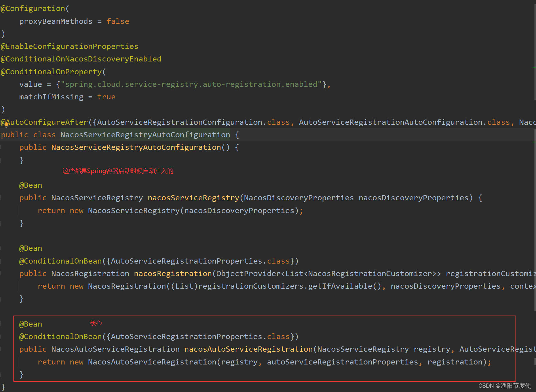The image size is (536, 392).
Task: Click the yellow intention lightbulb beside @AutoConfigureAfter
Action: tap(6, 124)
